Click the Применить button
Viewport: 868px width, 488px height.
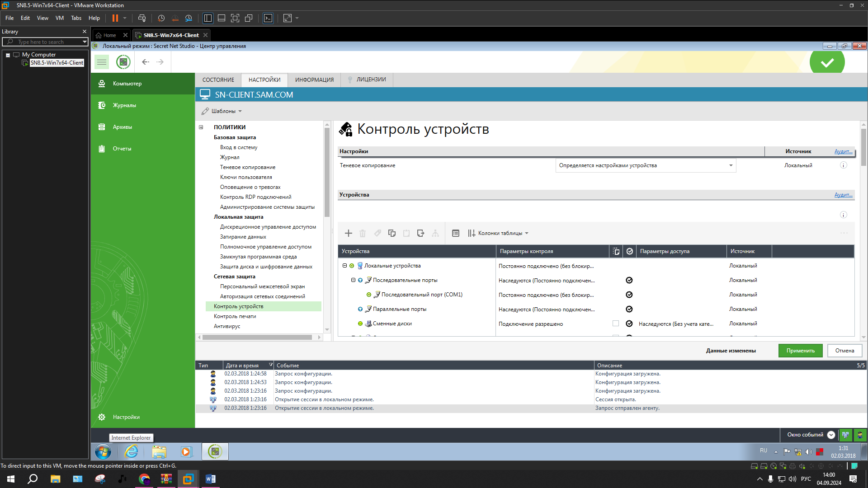(x=800, y=351)
